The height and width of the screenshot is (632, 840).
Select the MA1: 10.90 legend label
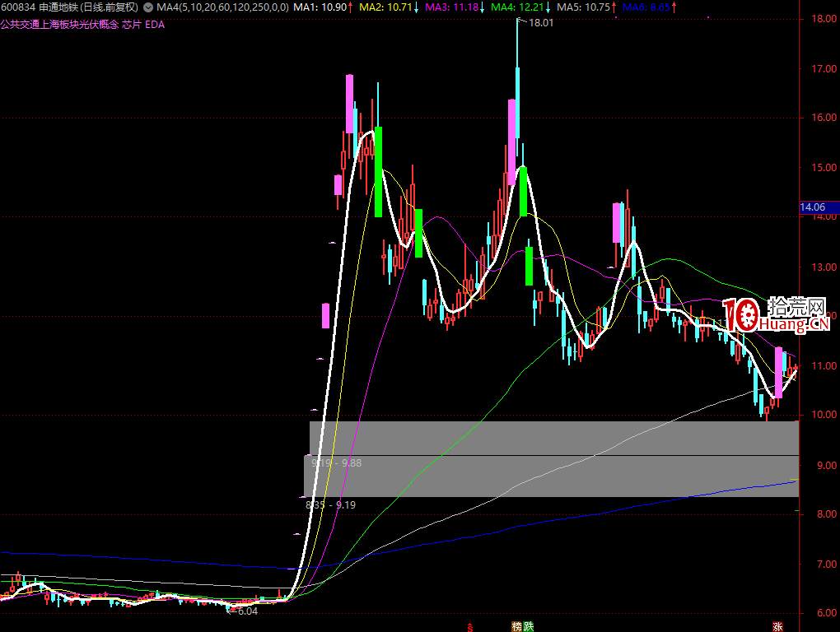[320, 7]
